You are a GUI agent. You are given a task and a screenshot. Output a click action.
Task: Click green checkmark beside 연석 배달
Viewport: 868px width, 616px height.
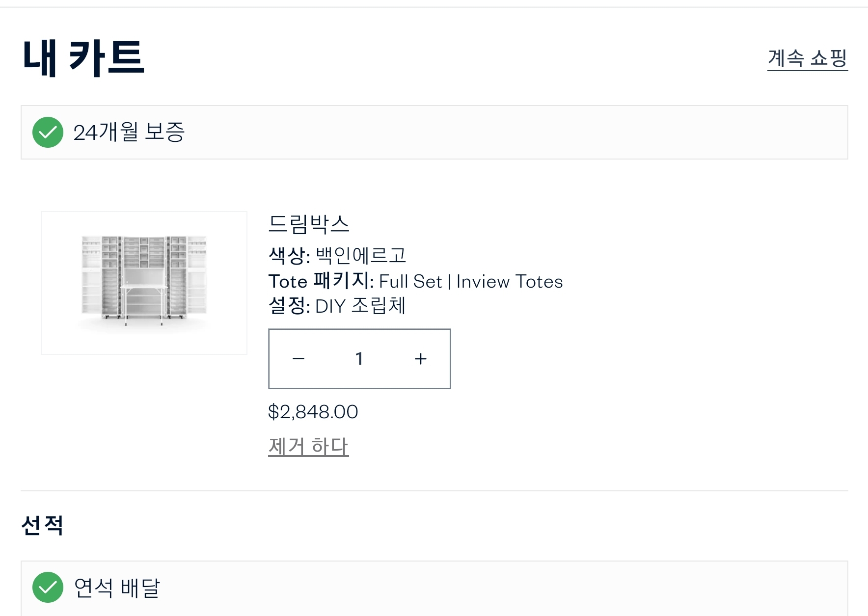48,587
